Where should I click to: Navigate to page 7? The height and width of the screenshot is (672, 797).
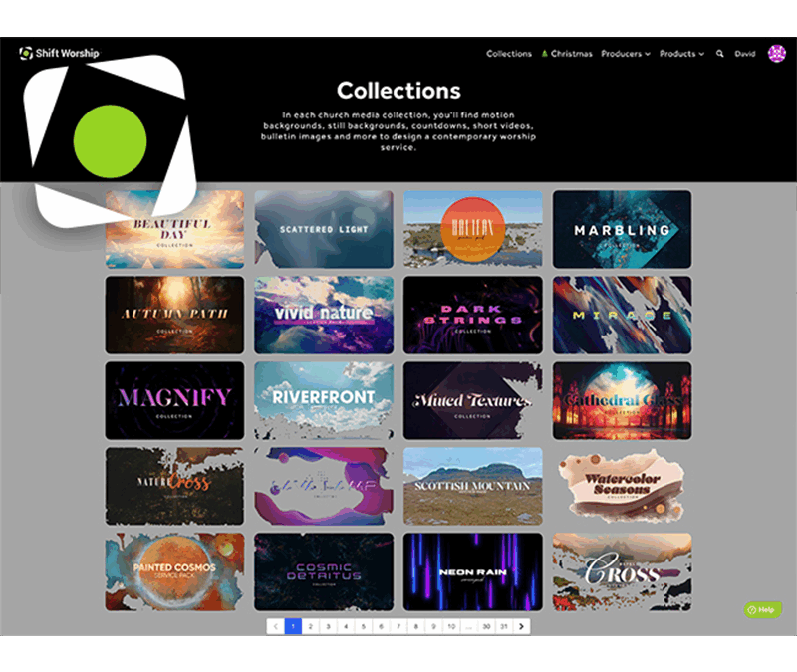[x=398, y=626]
